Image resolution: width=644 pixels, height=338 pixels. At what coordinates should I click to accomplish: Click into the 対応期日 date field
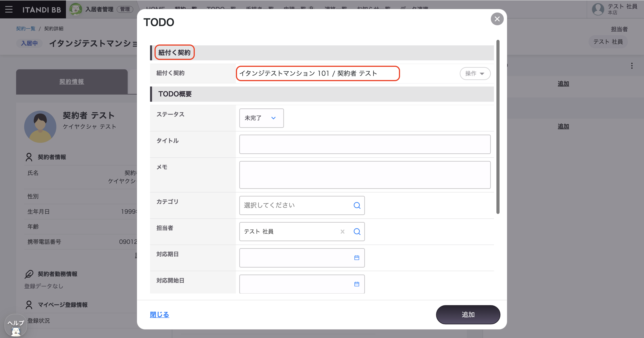[302, 258]
